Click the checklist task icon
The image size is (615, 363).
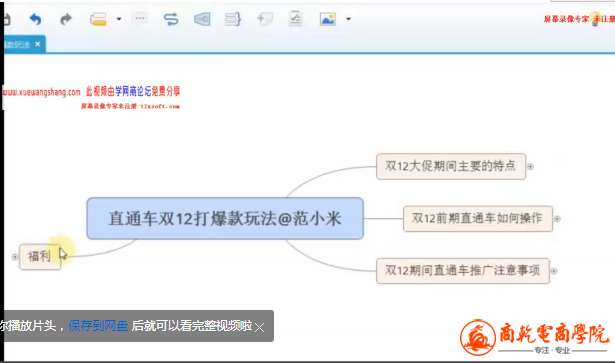tap(295, 18)
